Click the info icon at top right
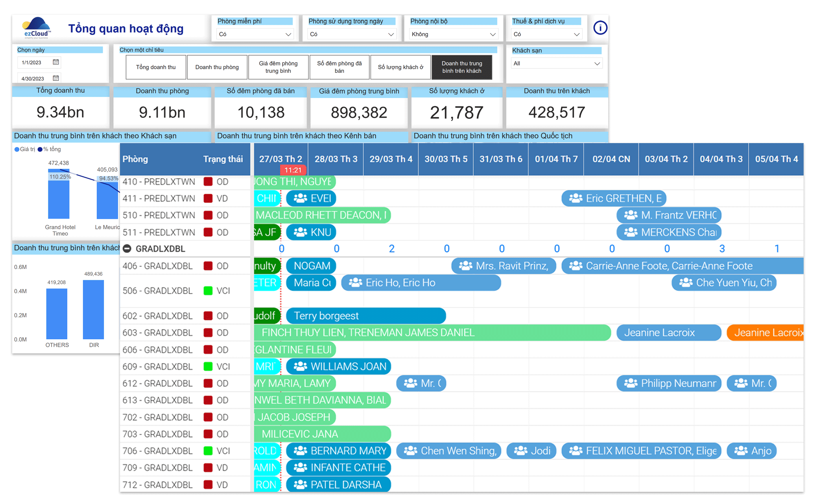 pos(600,28)
